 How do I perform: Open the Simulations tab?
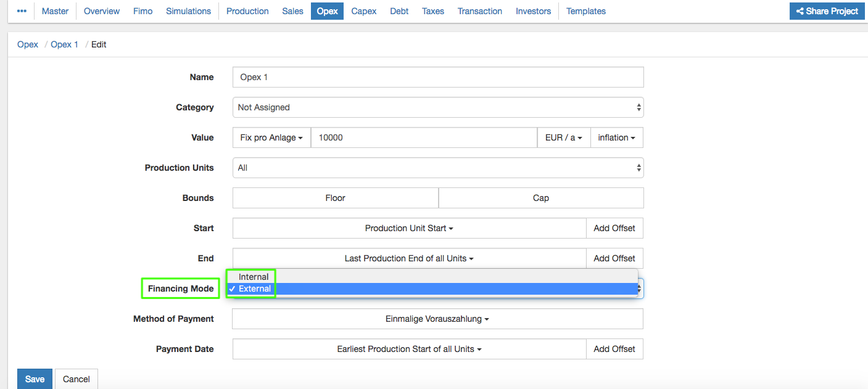tap(188, 11)
